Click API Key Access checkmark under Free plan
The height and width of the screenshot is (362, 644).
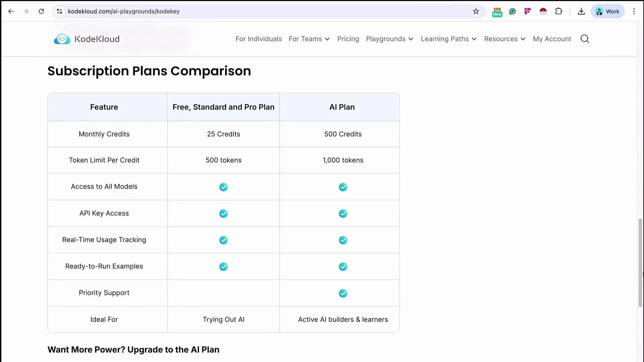[223, 214]
